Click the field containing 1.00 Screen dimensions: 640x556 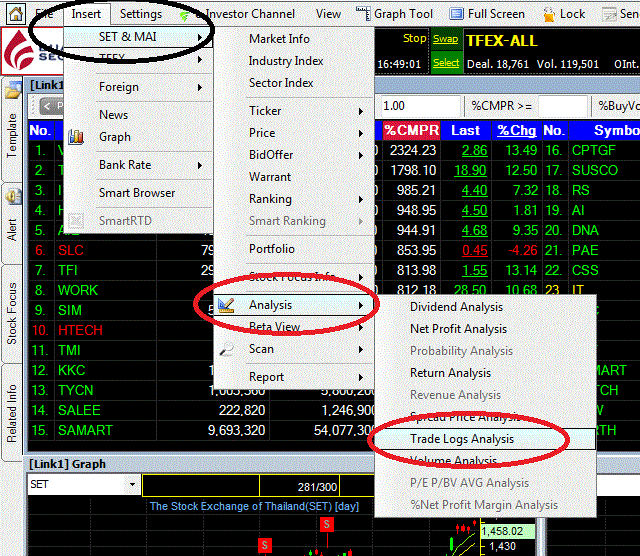(x=420, y=106)
